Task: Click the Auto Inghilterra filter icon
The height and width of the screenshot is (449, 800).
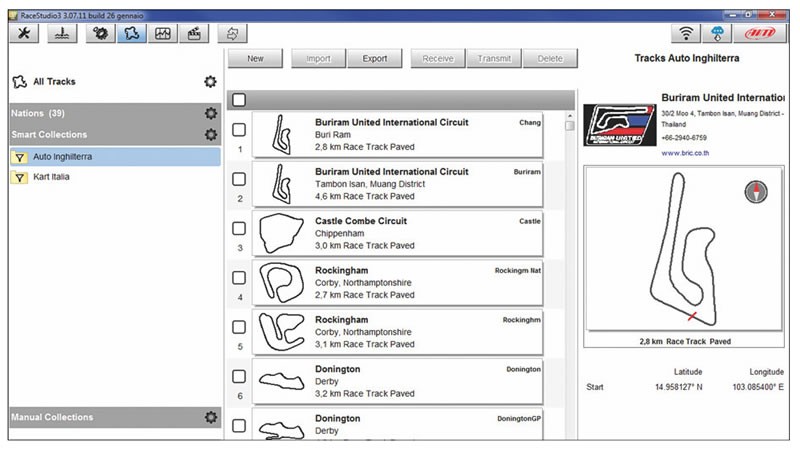Action: (19, 157)
